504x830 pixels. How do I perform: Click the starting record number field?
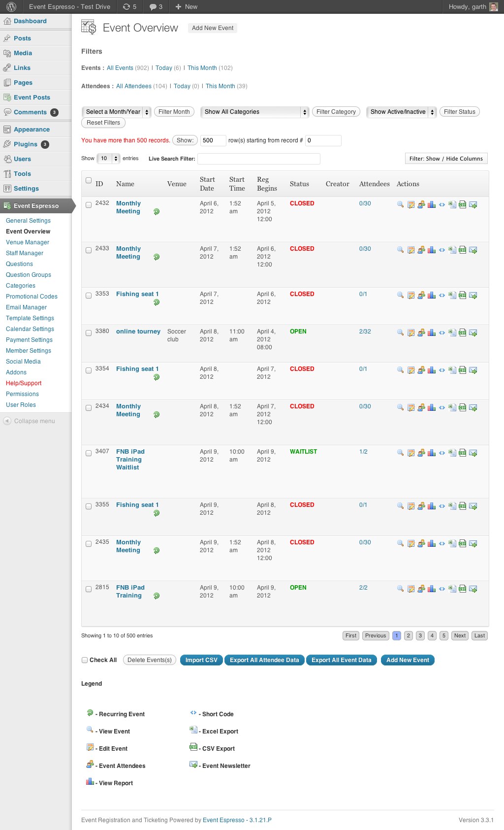tap(323, 140)
